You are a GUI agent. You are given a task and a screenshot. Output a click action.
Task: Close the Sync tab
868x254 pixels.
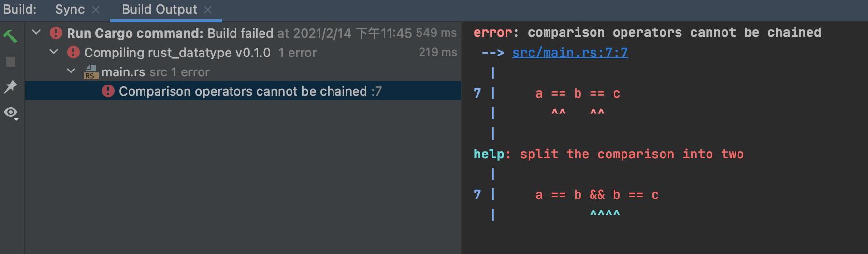click(x=96, y=10)
